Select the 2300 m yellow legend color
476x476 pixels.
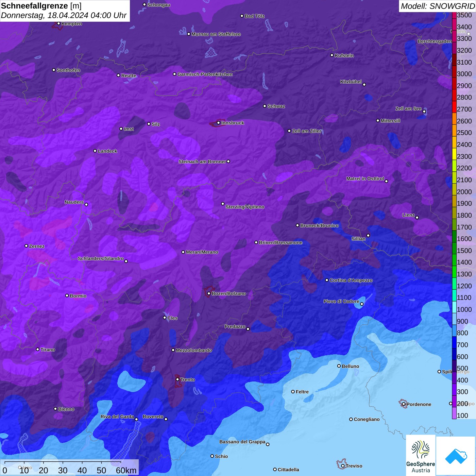pos(454,154)
